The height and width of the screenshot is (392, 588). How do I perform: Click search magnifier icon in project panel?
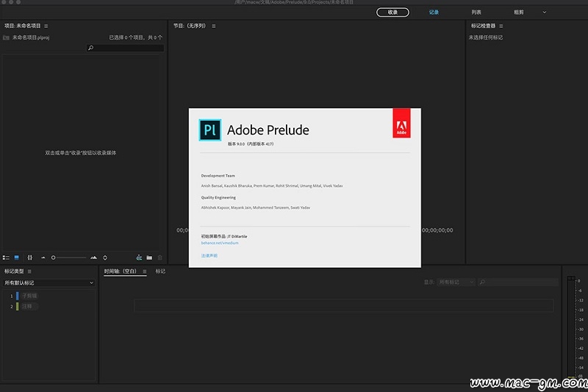click(x=90, y=48)
